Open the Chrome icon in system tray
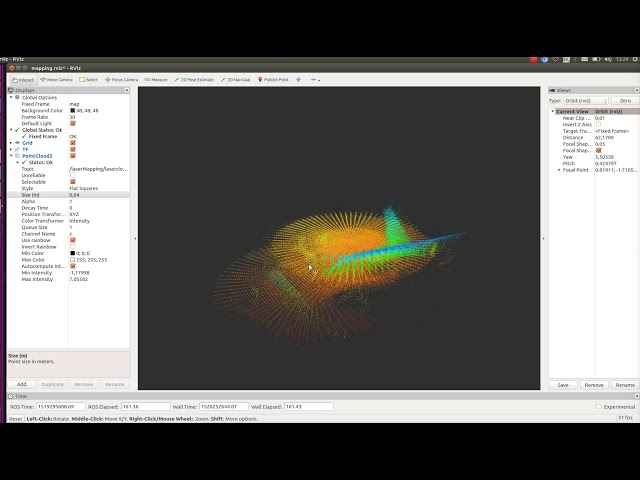The width and height of the screenshot is (640, 480). [544, 60]
